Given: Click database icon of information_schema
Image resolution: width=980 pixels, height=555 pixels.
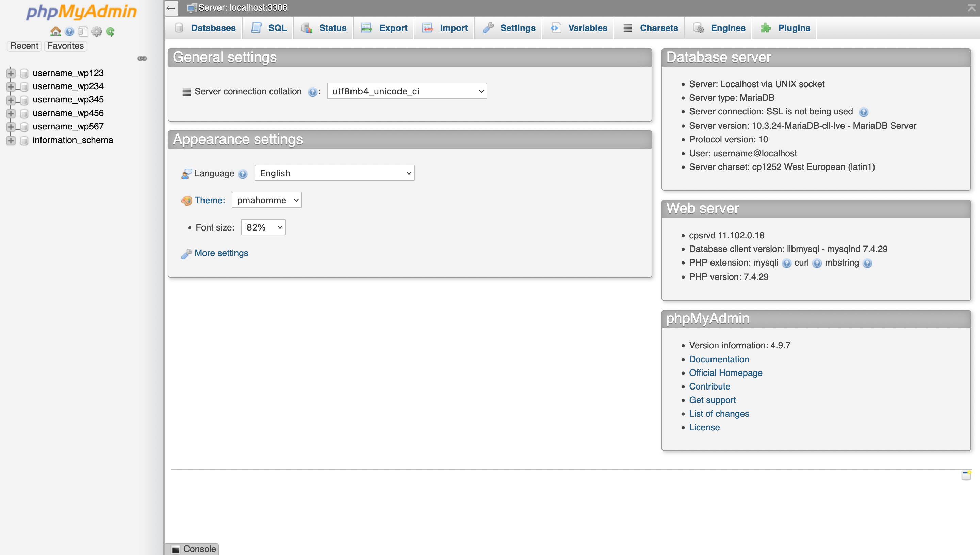Looking at the screenshot, I should 24,140.
